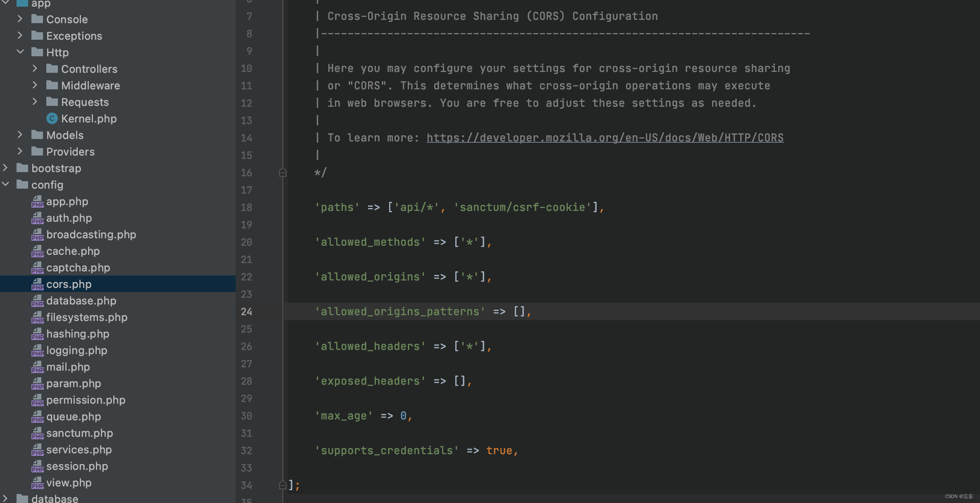Click the fold marker at line 16
980x503 pixels.
[283, 172]
